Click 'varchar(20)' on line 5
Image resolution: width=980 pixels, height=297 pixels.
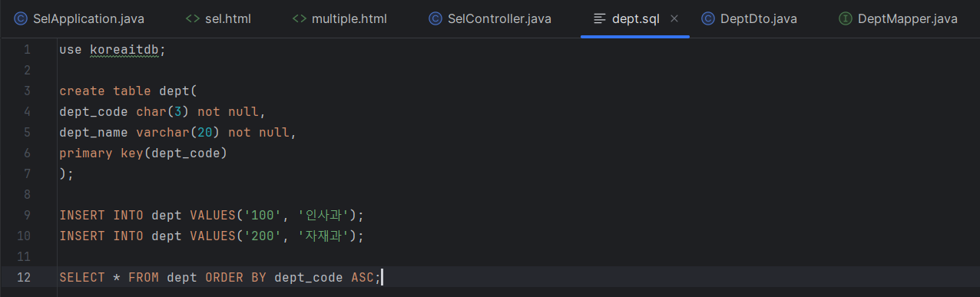[x=178, y=132]
